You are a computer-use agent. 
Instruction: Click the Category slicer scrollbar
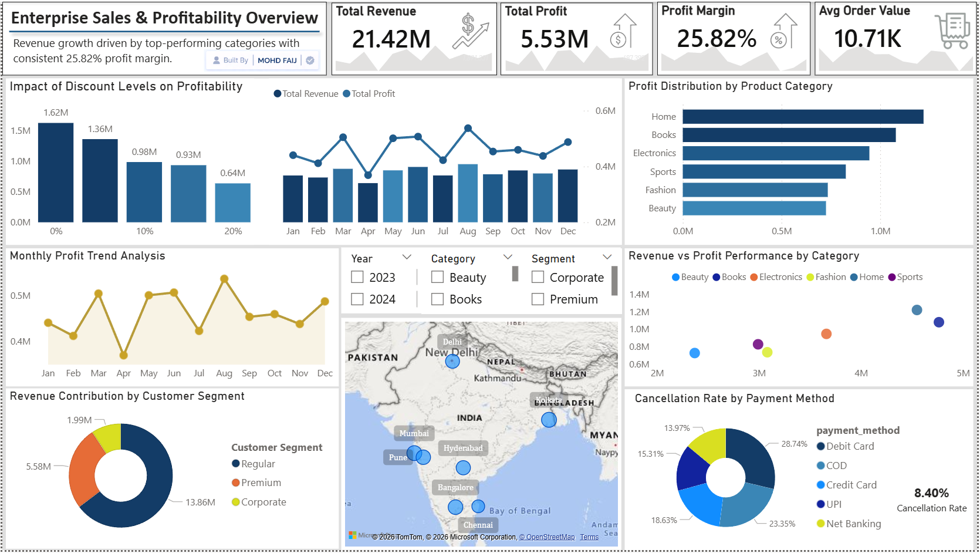point(515,274)
